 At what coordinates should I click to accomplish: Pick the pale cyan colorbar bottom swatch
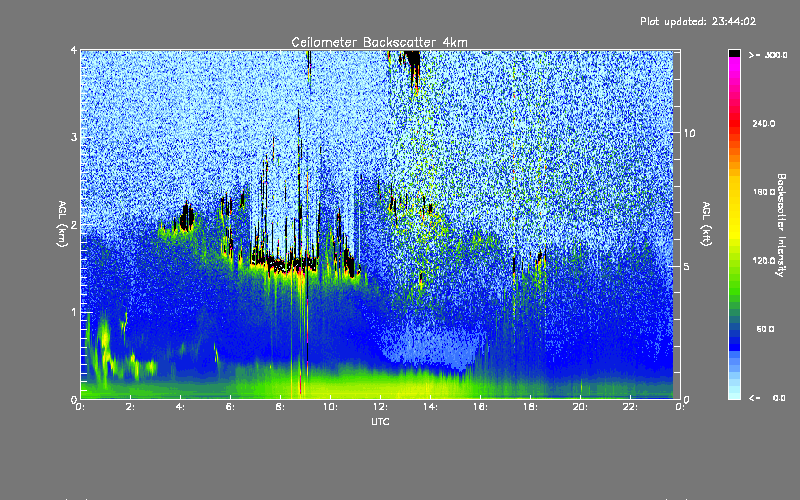(x=734, y=394)
